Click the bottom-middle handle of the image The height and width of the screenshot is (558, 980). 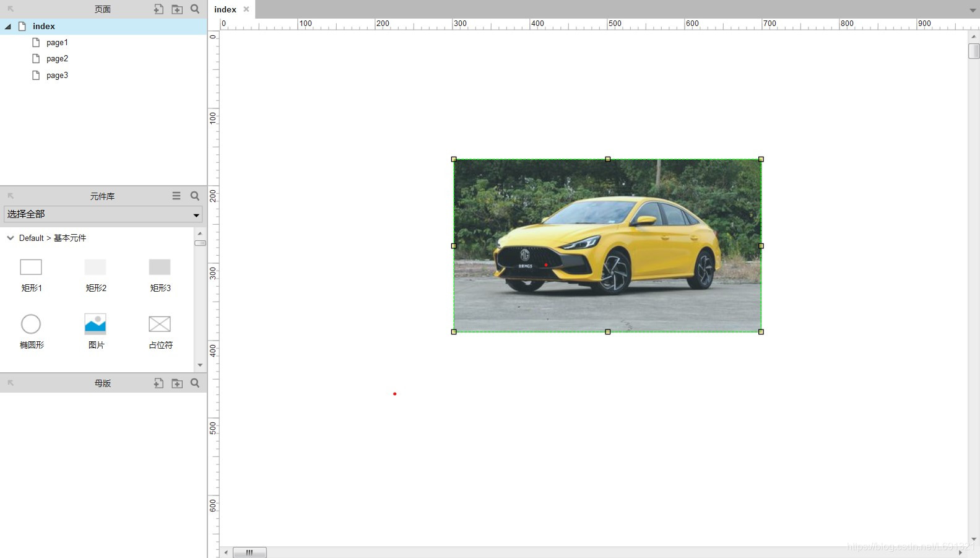point(608,332)
